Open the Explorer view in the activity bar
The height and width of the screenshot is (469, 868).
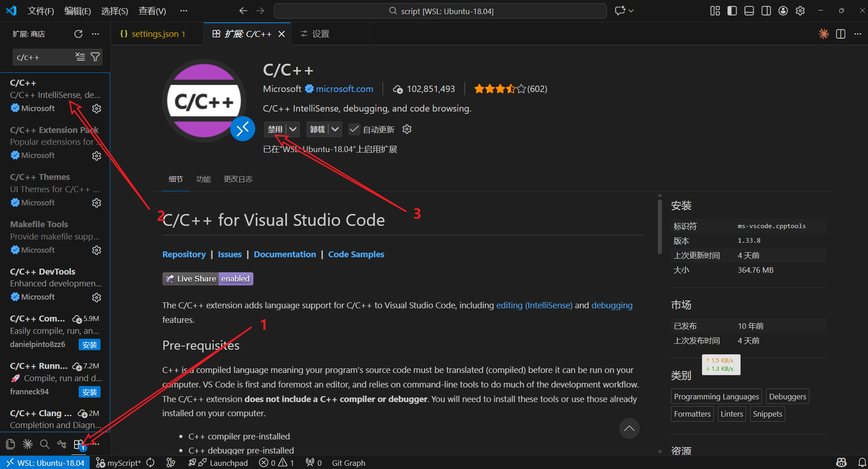(x=10, y=444)
